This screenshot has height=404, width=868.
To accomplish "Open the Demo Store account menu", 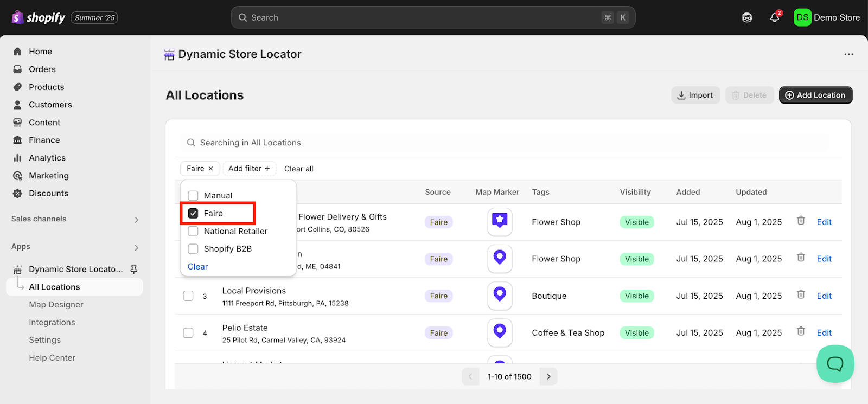I will point(827,17).
